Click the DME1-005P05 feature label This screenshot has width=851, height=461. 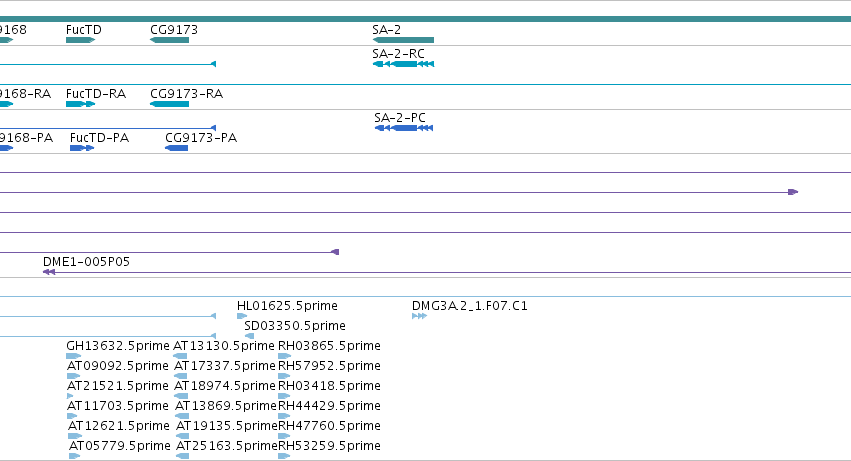pyautogui.click(x=86, y=262)
